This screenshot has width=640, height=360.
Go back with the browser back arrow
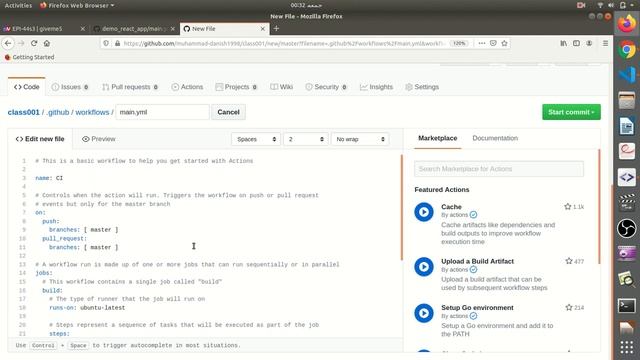point(8,43)
